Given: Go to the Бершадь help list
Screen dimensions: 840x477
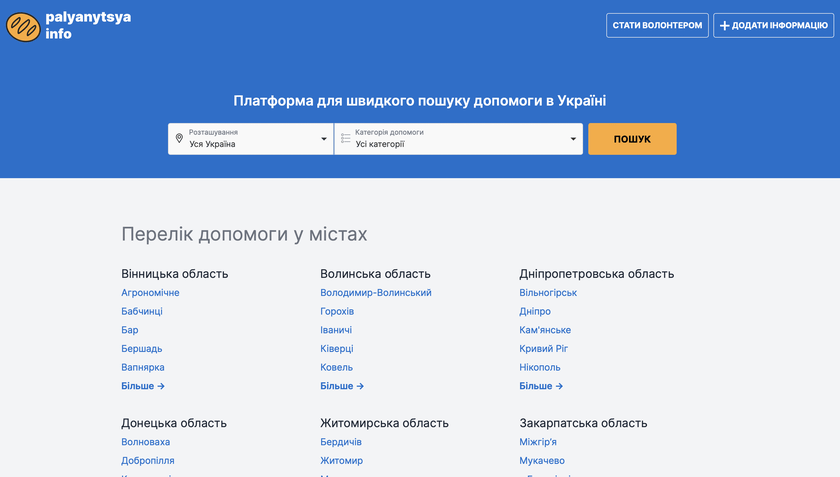Looking at the screenshot, I should coord(141,349).
